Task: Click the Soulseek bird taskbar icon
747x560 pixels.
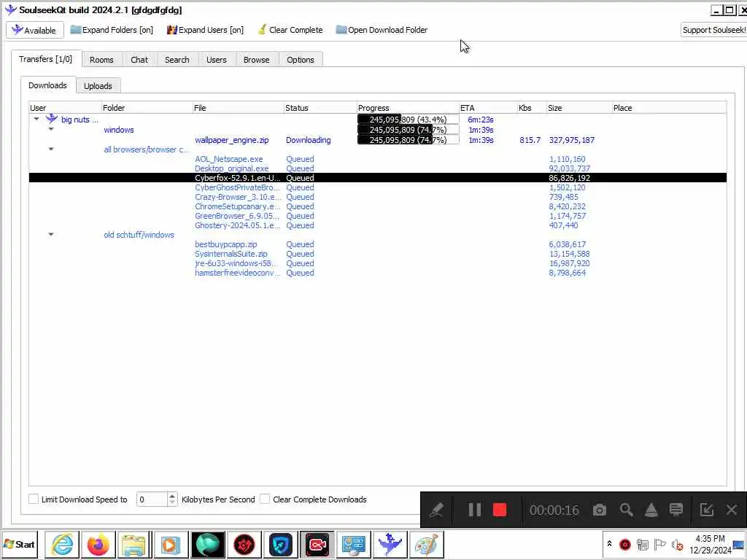Action: click(390, 544)
